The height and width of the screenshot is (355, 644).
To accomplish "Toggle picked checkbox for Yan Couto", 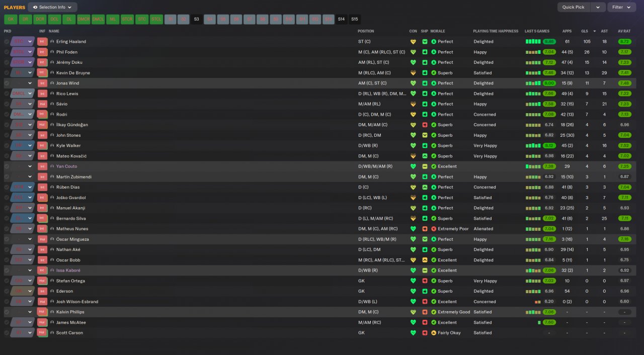I will click(7, 166).
